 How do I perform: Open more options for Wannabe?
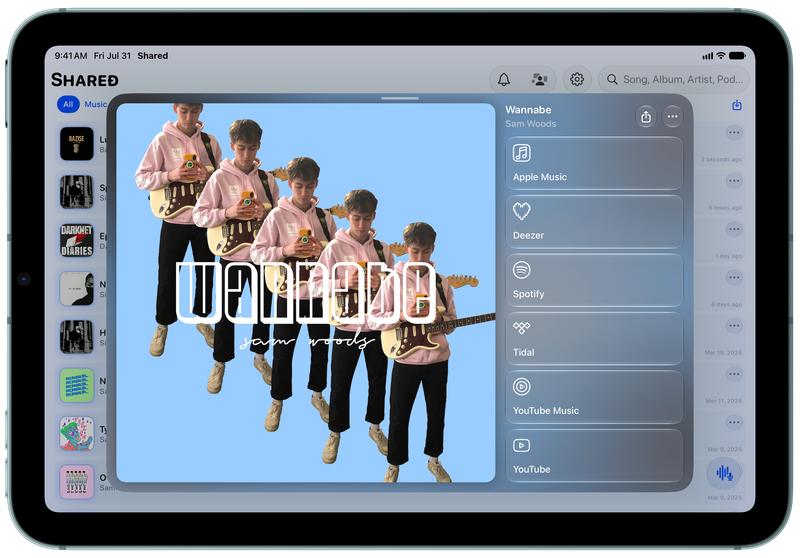tap(672, 117)
